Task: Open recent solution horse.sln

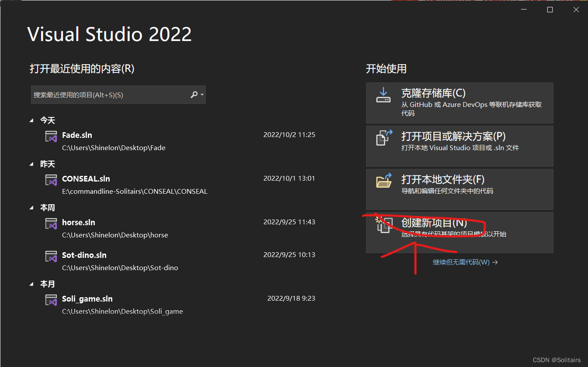Action: coord(79,222)
